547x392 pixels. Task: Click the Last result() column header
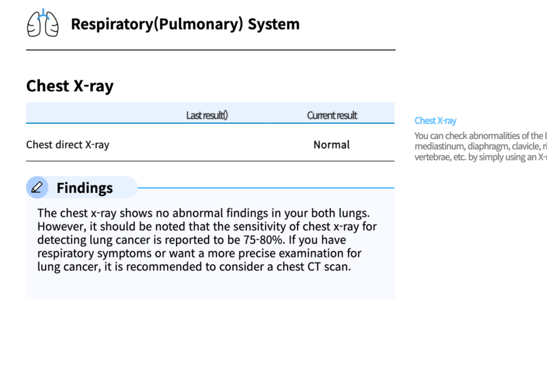207,115
